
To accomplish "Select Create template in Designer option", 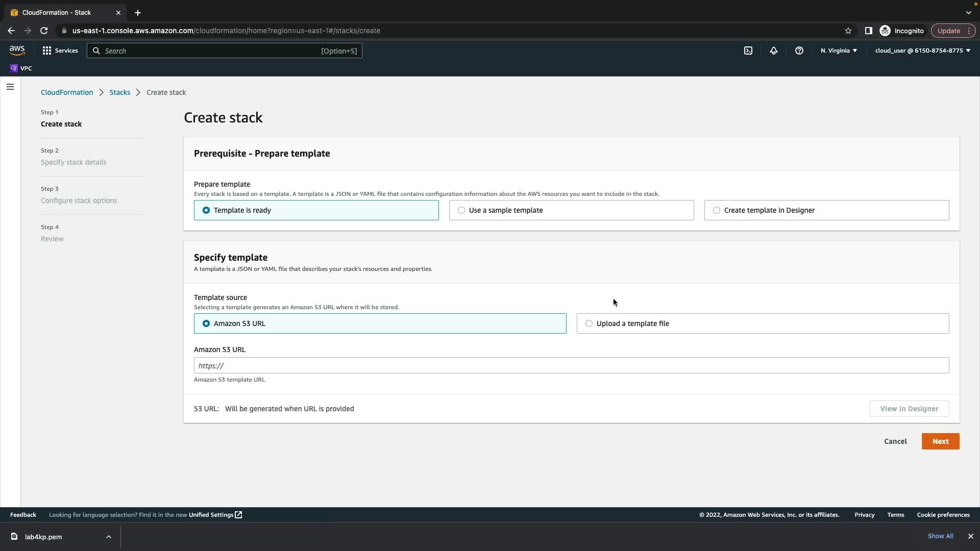I will [x=826, y=210].
